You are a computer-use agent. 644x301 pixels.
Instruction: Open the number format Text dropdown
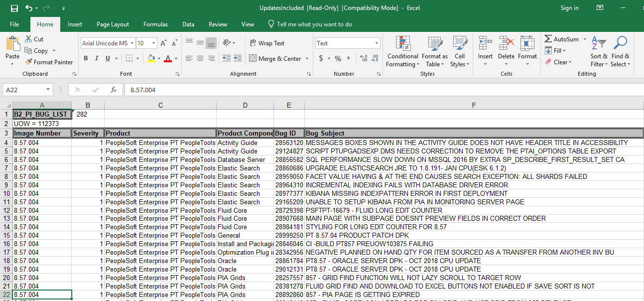377,43
